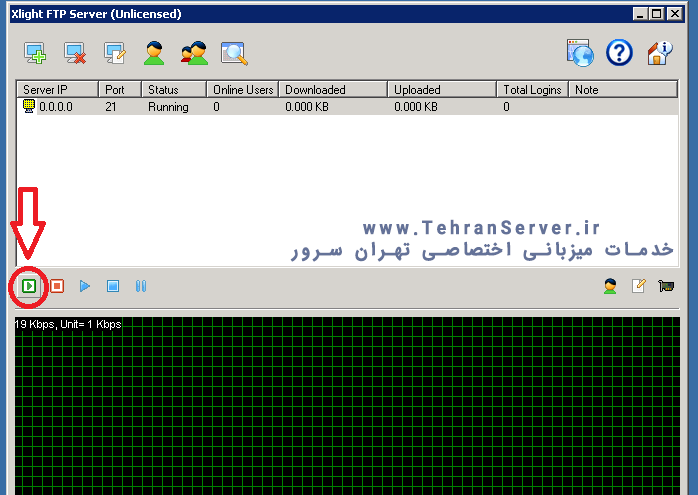Open the global options globe icon
The image size is (698, 495).
pos(580,52)
